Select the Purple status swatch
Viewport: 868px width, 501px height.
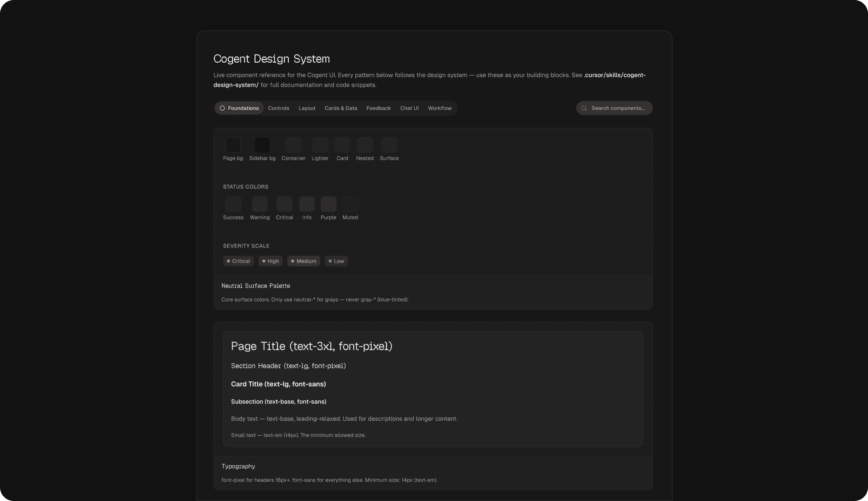pos(328,204)
